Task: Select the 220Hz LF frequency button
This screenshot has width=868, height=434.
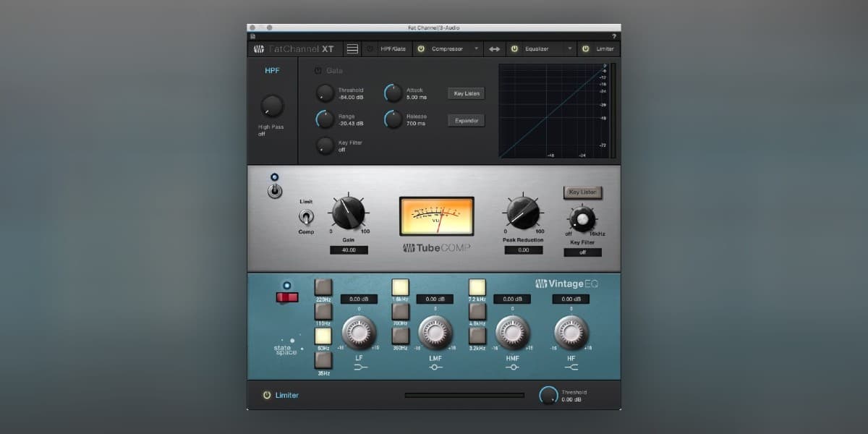Action: [323, 288]
